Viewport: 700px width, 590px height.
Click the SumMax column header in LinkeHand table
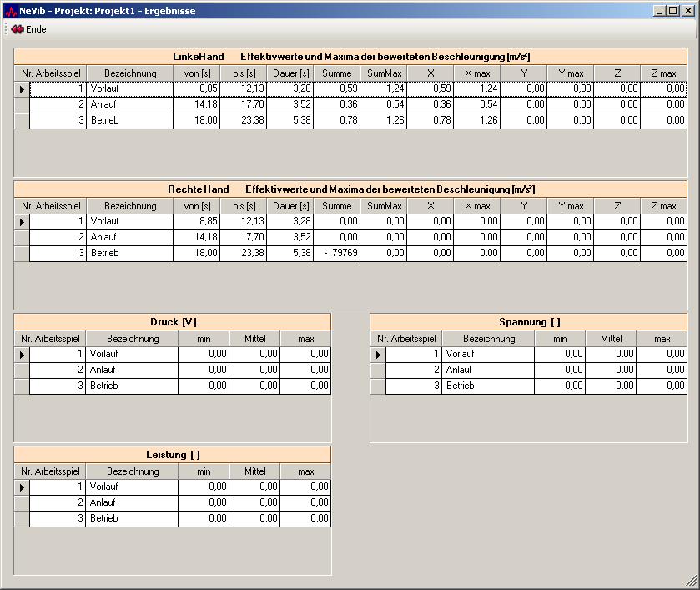coord(384,73)
